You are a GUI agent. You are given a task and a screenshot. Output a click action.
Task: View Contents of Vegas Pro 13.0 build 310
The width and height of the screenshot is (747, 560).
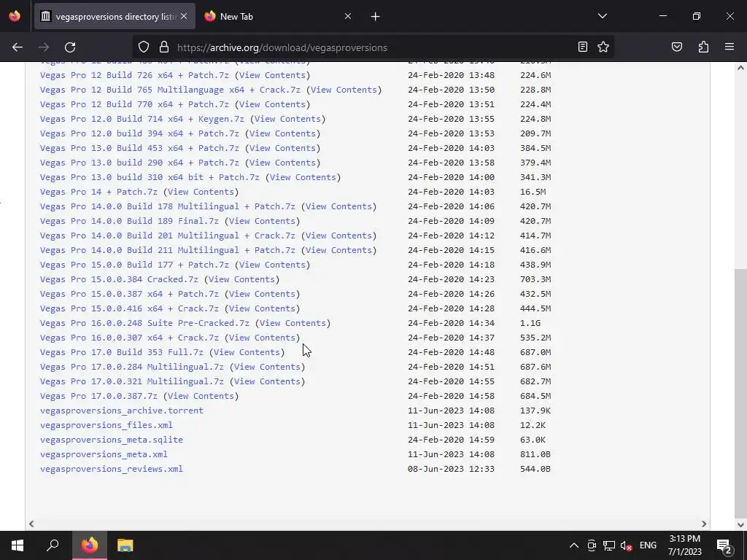click(x=303, y=177)
